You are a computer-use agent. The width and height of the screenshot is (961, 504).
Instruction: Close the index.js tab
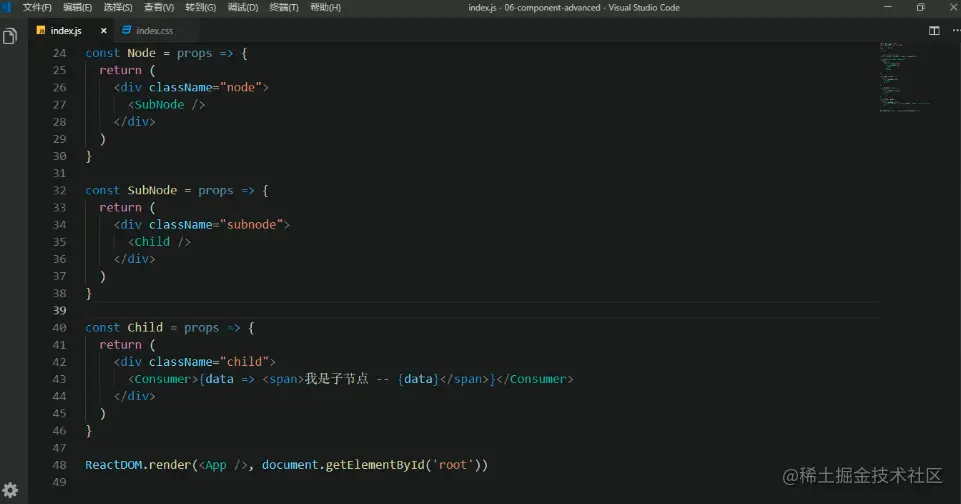click(104, 31)
